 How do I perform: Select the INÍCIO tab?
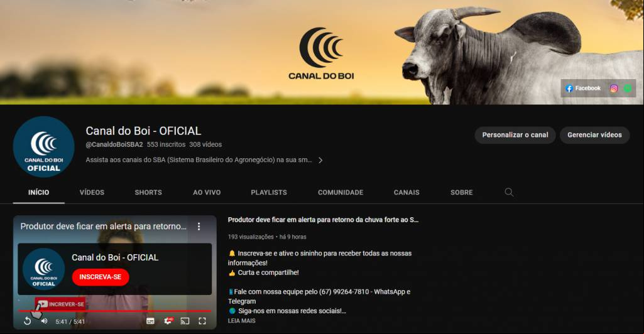[38, 193]
